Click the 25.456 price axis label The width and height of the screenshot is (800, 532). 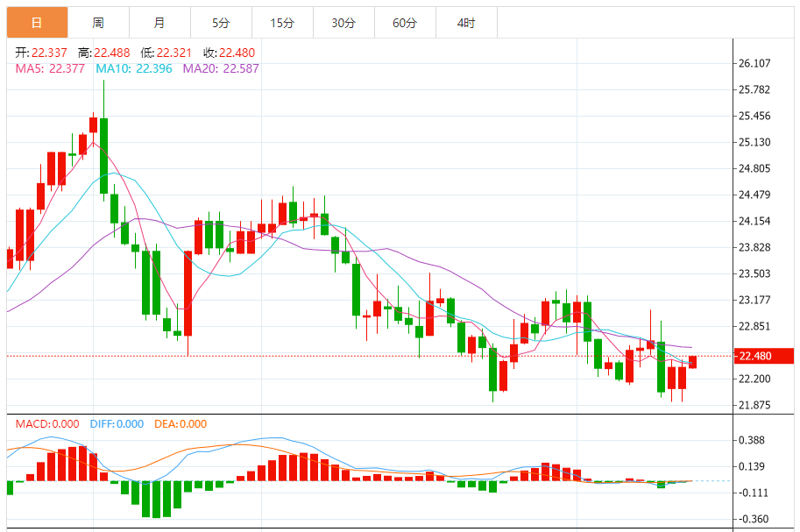754,116
